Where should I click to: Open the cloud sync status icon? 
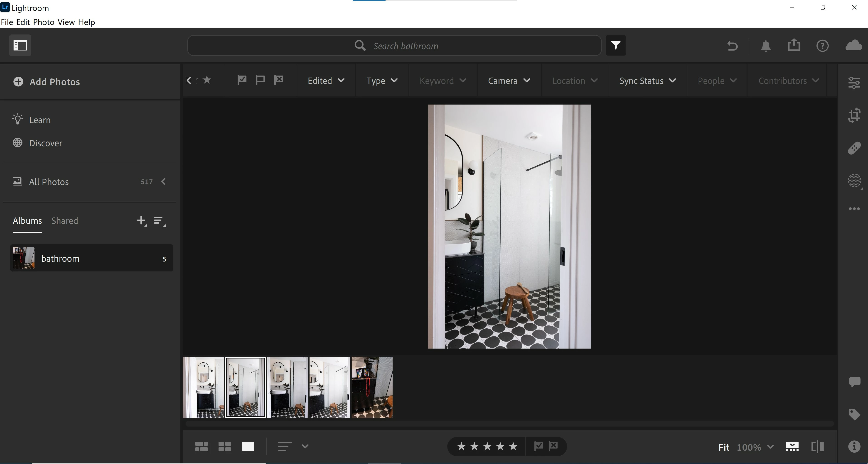pyautogui.click(x=853, y=45)
